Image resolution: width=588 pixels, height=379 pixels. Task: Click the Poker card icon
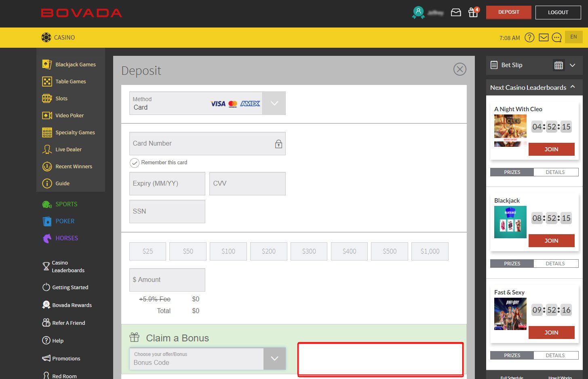47,221
